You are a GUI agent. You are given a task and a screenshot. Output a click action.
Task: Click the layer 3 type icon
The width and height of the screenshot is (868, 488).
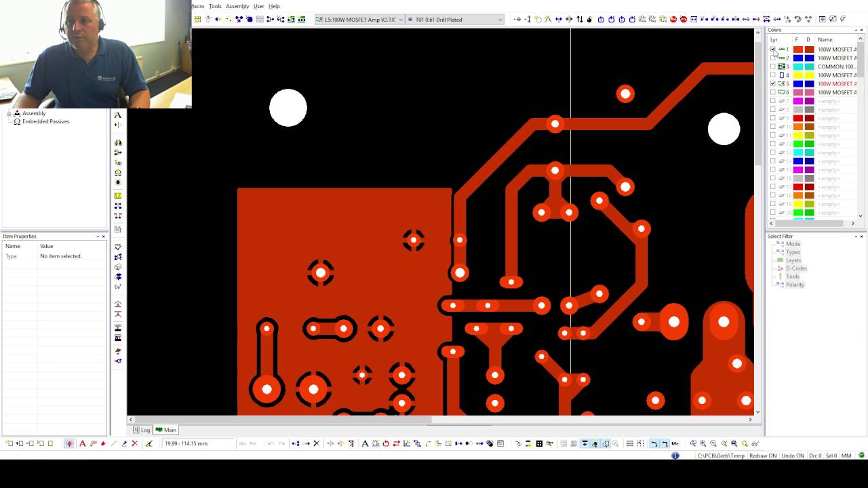[782, 66]
